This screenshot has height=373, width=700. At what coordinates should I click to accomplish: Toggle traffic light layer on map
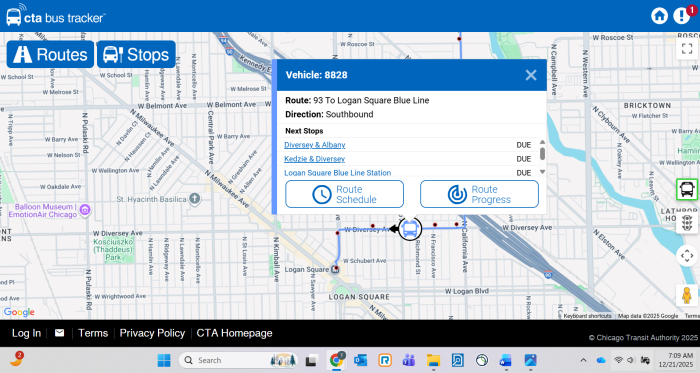687,222
